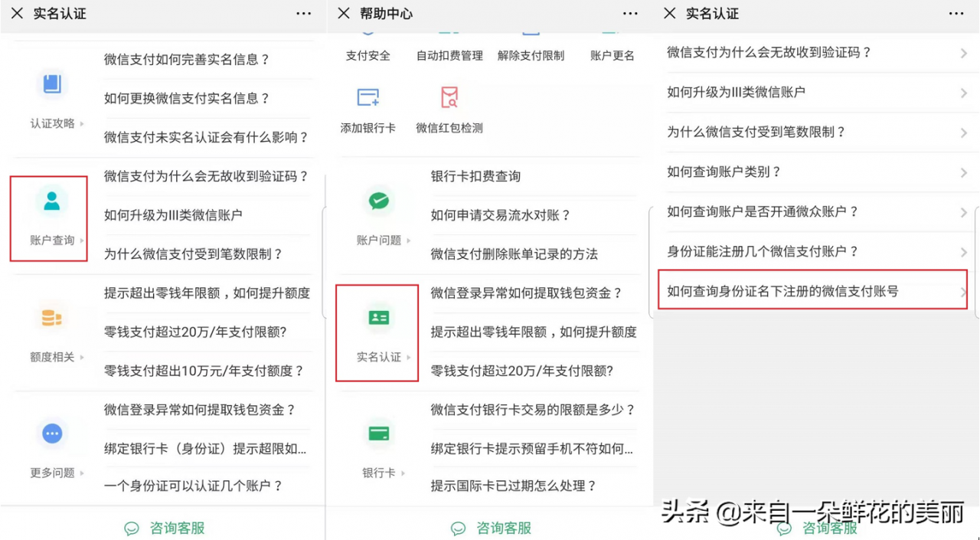Open the 微信支付如何完善实名信息 question
Image resolution: width=980 pixels, height=540 pixels.
click(207, 60)
